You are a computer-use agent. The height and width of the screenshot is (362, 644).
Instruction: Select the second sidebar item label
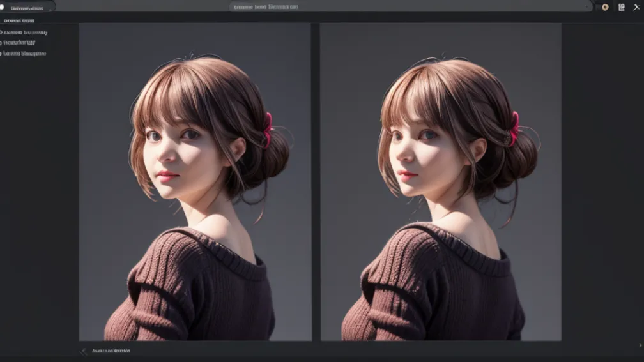click(20, 43)
